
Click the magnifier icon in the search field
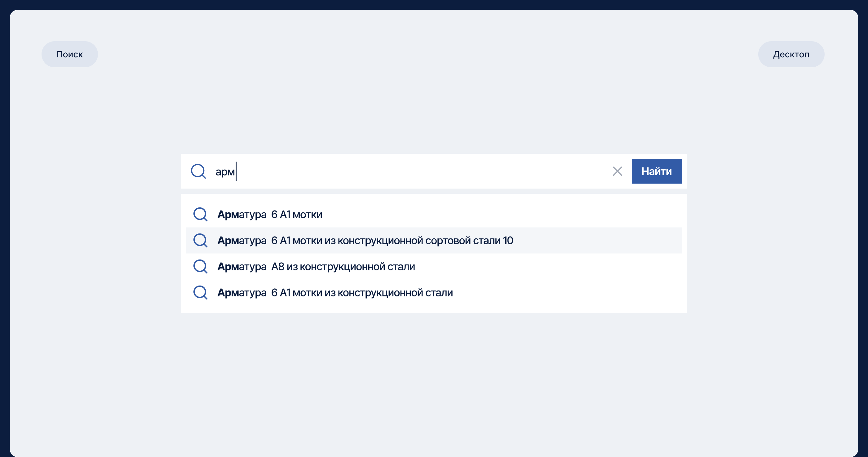click(x=198, y=171)
